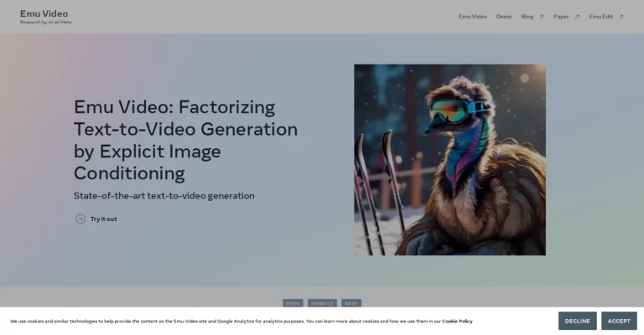Go to the Demo nav item
The width and height of the screenshot is (644, 335).
click(x=504, y=17)
